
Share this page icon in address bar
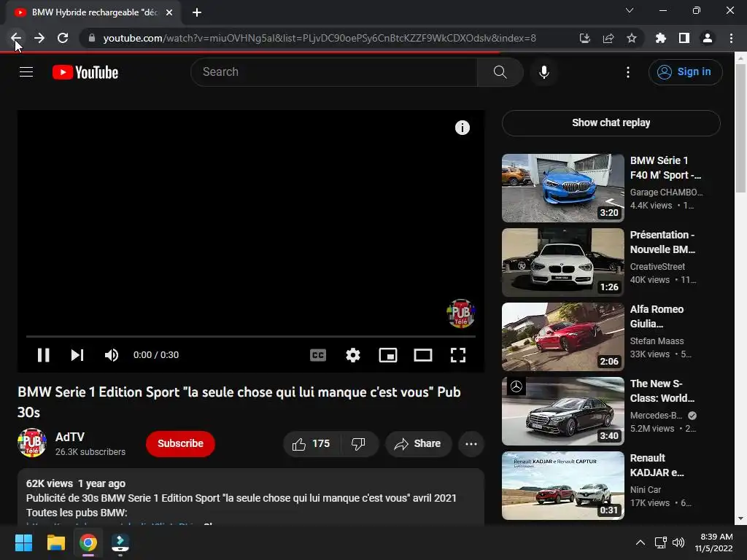coord(608,38)
